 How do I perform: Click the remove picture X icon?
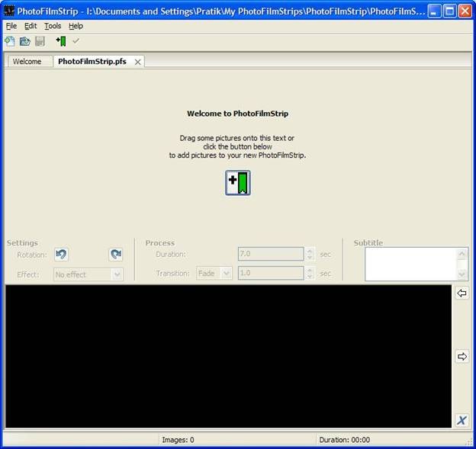tap(462, 421)
